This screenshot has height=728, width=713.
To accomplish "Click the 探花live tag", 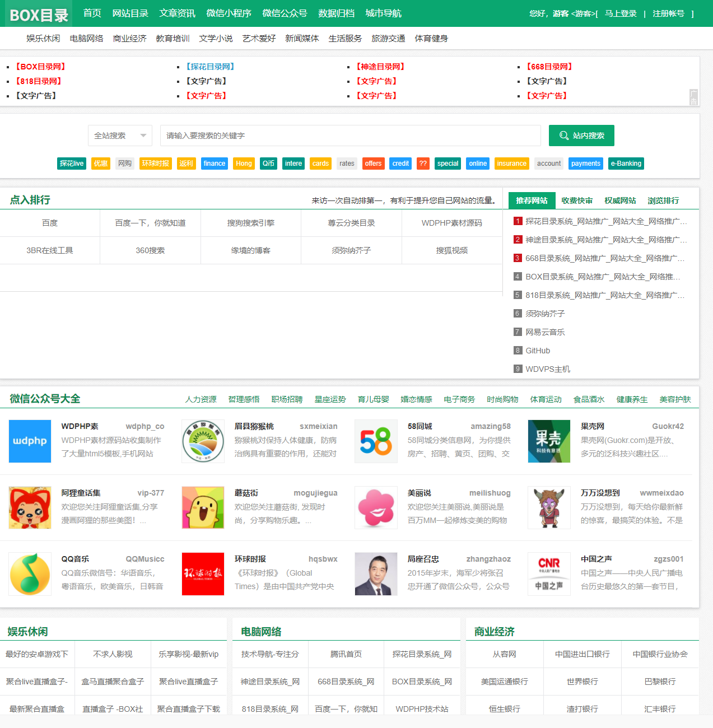I will click(72, 164).
